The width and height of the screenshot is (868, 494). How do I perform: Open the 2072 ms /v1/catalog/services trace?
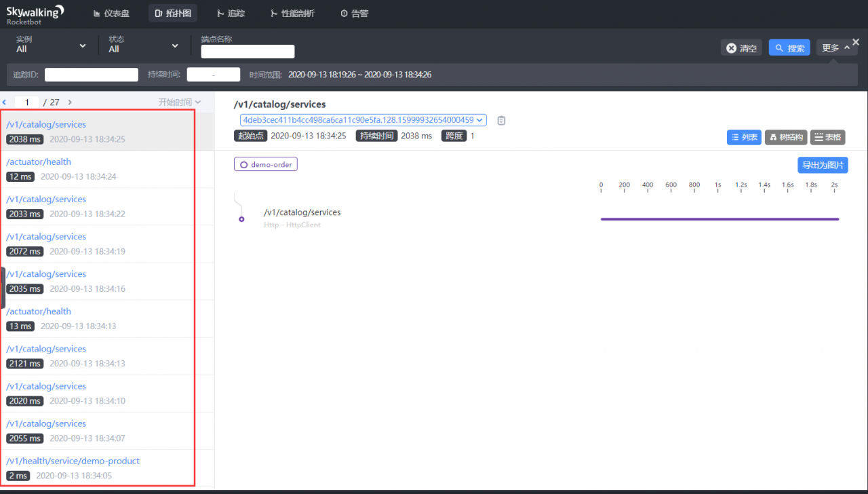click(x=107, y=244)
